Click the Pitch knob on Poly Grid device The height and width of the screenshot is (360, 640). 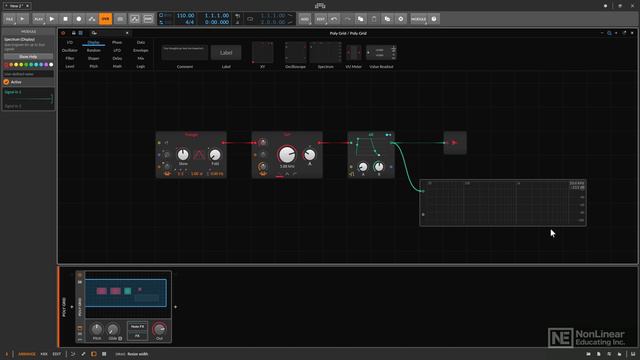pos(97,329)
